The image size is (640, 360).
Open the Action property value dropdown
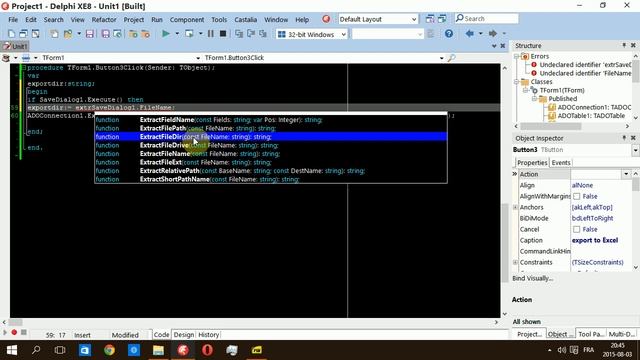pyautogui.click(x=626, y=174)
